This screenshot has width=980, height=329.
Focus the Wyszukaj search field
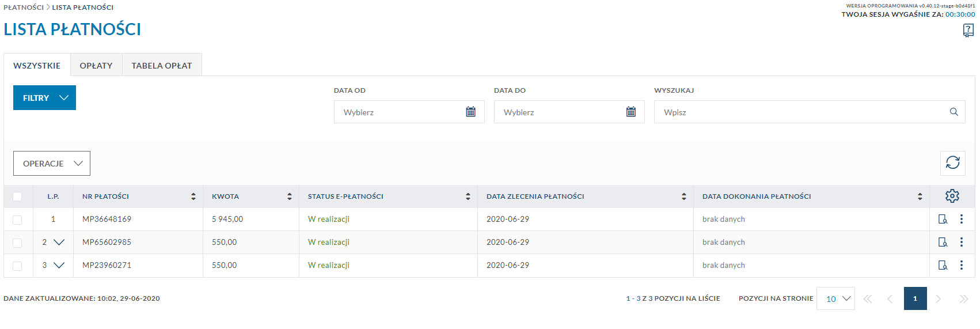[x=800, y=112]
